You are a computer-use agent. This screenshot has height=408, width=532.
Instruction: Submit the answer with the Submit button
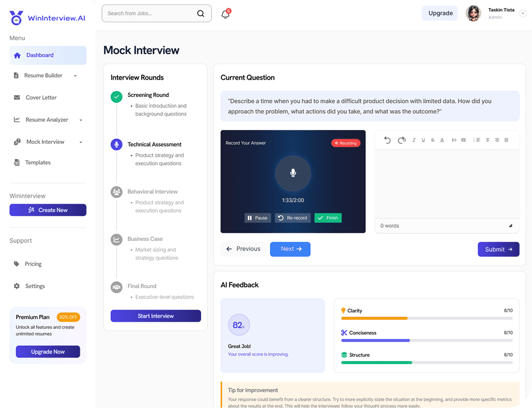pyautogui.click(x=498, y=249)
